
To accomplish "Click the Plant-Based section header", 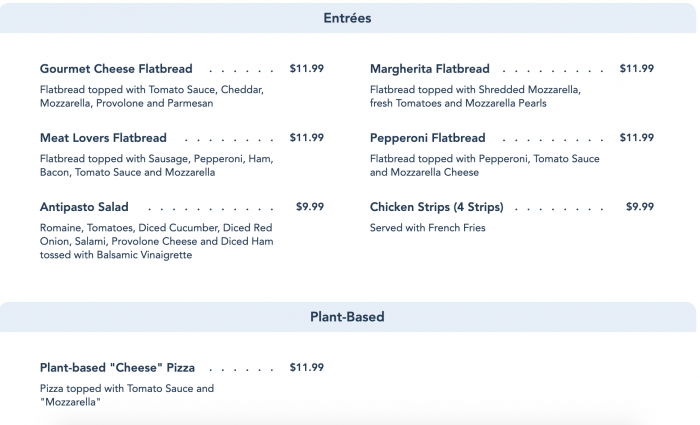I will click(x=347, y=317).
